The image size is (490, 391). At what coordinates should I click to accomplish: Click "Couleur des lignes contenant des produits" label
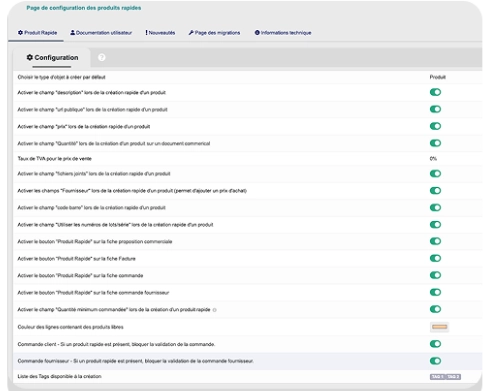[x=70, y=327]
